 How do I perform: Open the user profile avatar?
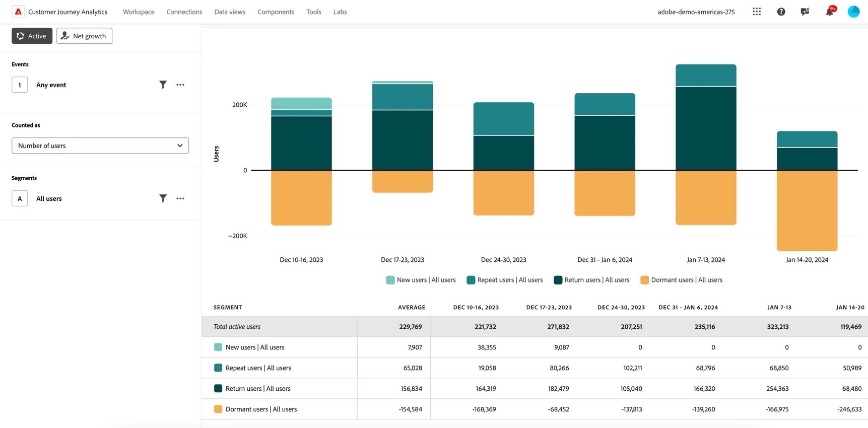853,12
